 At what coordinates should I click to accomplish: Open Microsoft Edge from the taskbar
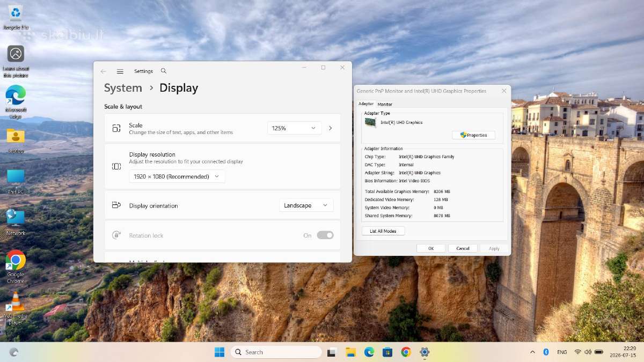(x=369, y=352)
